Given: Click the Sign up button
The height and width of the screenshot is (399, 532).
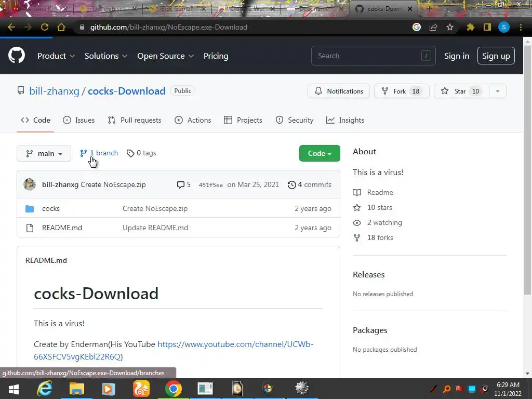Looking at the screenshot, I should coord(496,56).
